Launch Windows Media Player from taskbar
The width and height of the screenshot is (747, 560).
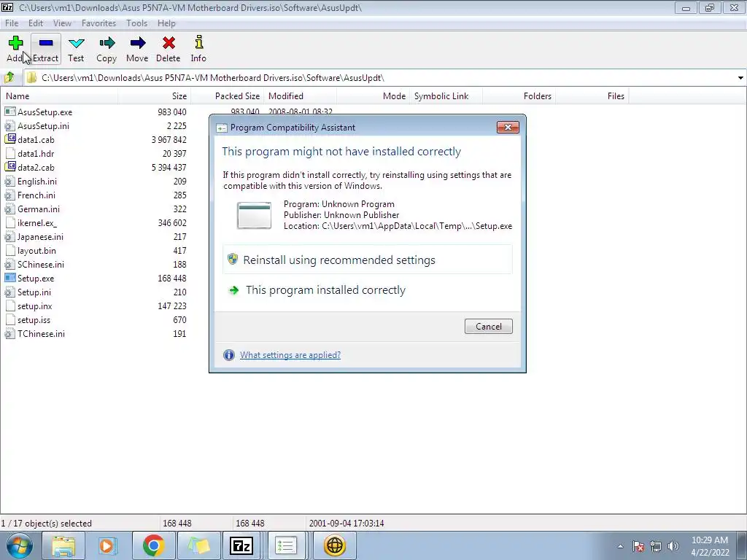coord(107,545)
